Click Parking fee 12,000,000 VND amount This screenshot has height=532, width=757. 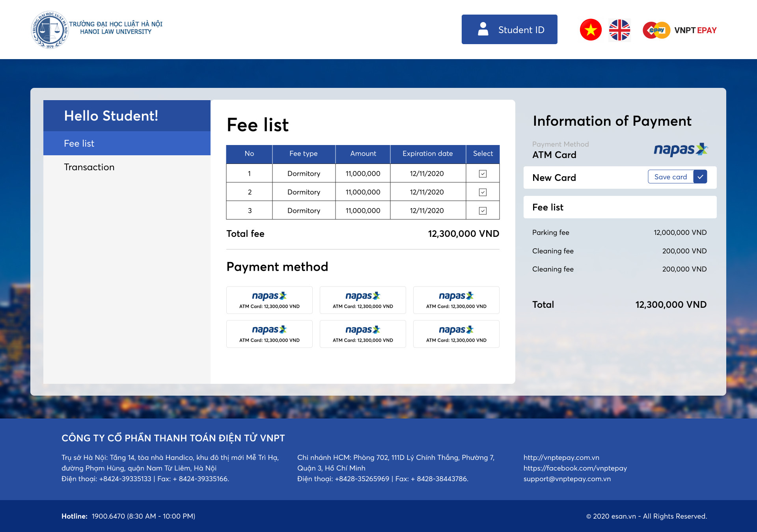click(x=680, y=233)
